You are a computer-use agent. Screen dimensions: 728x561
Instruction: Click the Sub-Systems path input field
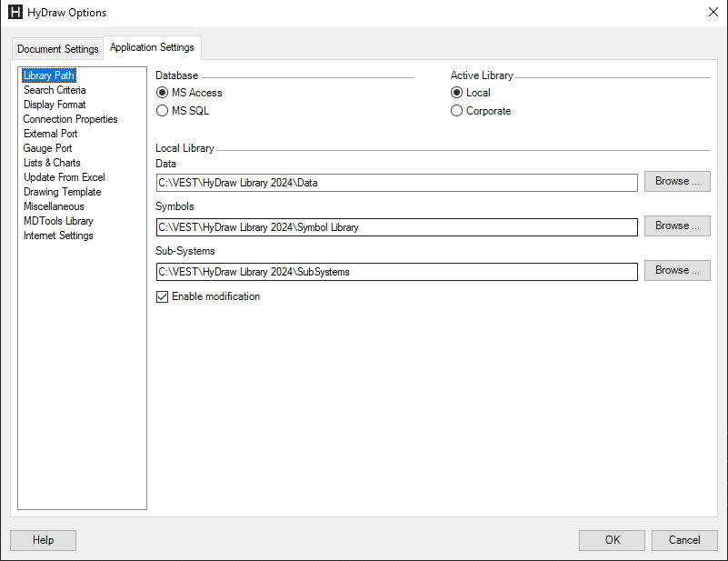(397, 272)
